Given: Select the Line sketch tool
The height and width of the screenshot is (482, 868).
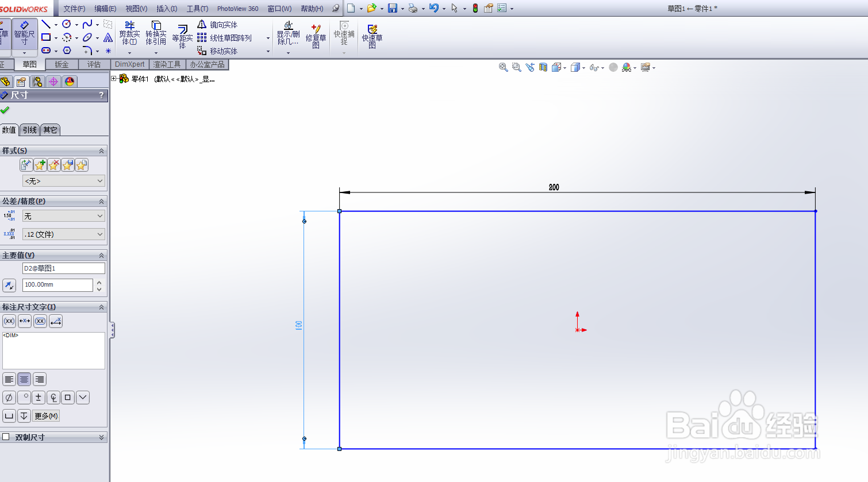Looking at the screenshot, I should [x=46, y=24].
